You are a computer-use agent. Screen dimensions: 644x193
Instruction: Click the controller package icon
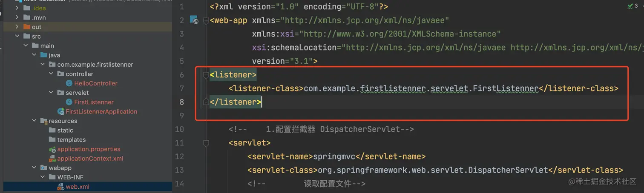pyautogui.click(x=60, y=74)
